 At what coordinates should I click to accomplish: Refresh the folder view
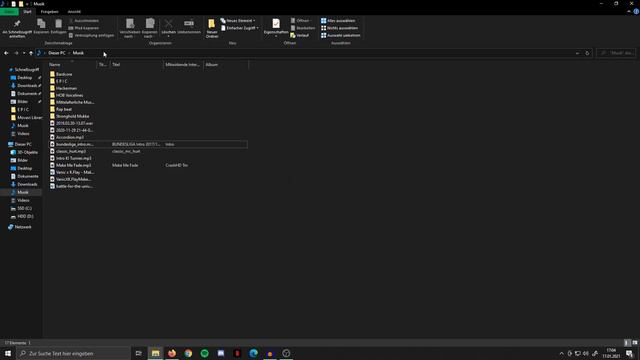[587, 53]
